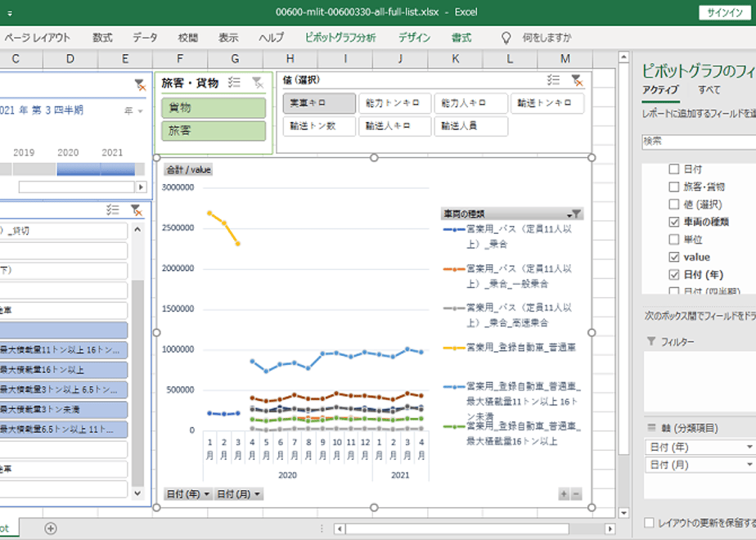
Task: Click the field 検索 input box
Action: 699,142
